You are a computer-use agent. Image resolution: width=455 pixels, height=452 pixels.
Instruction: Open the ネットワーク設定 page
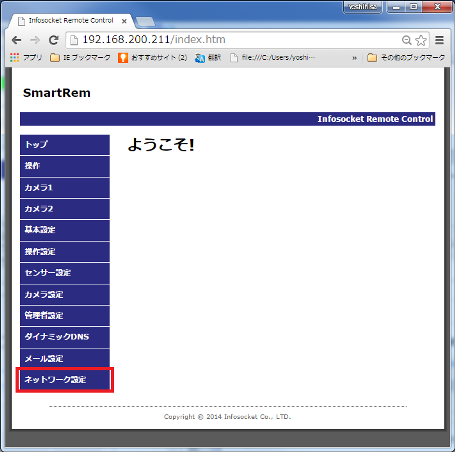pyautogui.click(x=65, y=380)
